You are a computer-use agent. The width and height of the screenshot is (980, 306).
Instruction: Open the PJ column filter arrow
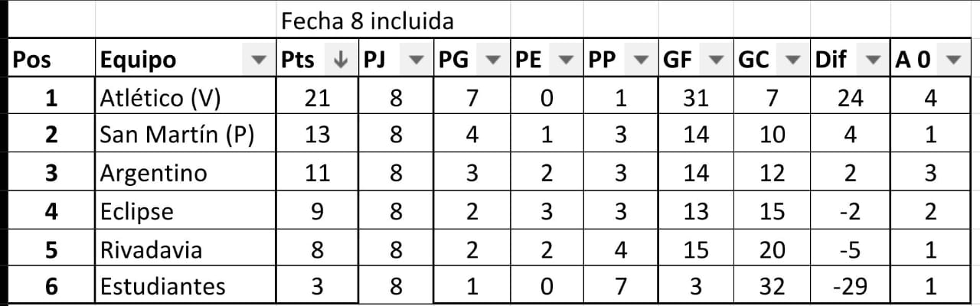pos(416,60)
